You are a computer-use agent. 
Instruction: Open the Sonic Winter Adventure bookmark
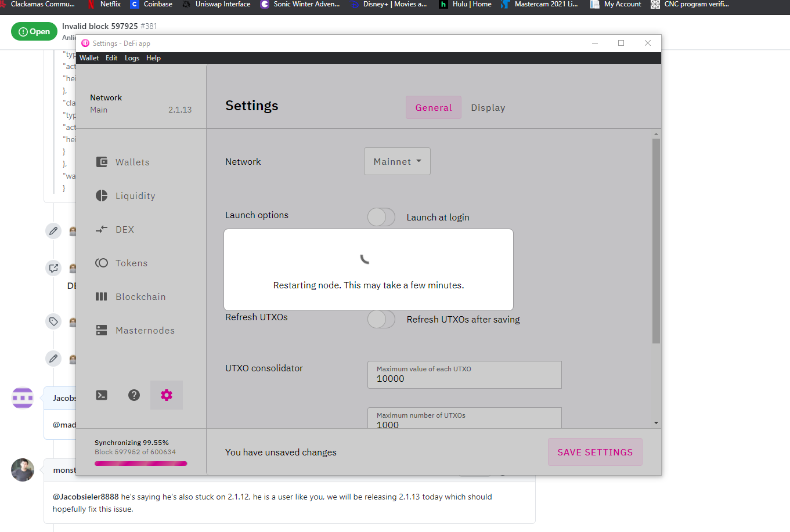(x=300, y=4)
